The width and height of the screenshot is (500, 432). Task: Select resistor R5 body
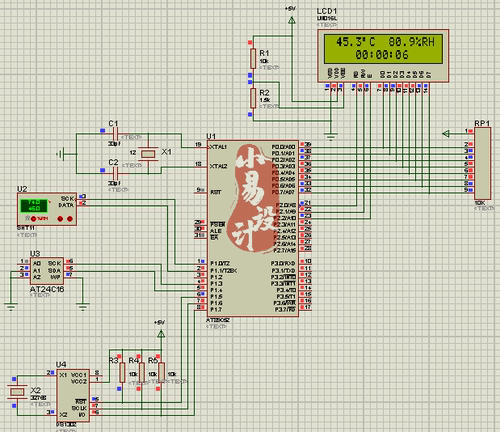coord(161,372)
